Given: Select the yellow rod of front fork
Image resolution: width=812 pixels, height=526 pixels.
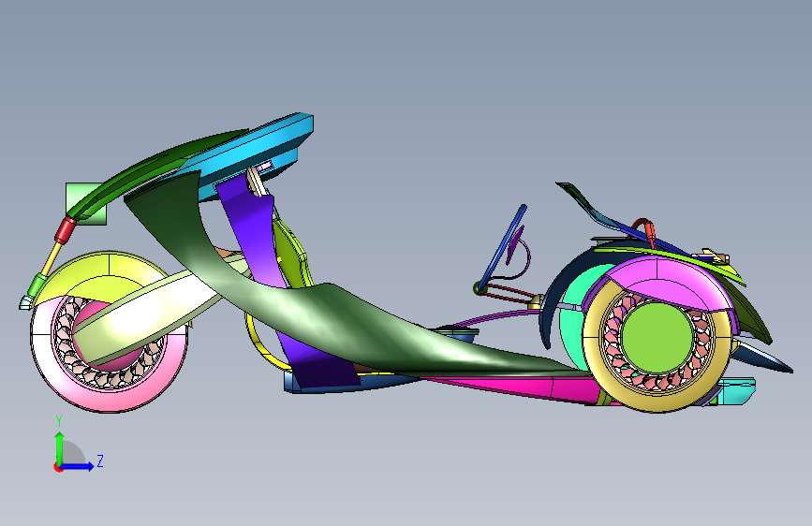Looking at the screenshot, I should tap(51, 258).
